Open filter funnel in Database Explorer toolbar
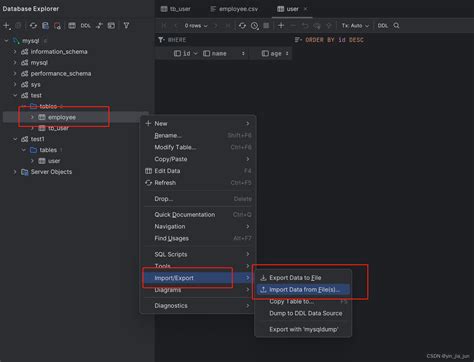The height and width of the screenshot is (362, 474). [x=126, y=26]
